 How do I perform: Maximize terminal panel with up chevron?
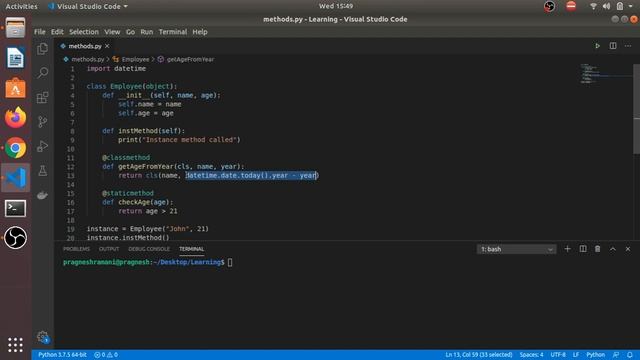(x=613, y=249)
